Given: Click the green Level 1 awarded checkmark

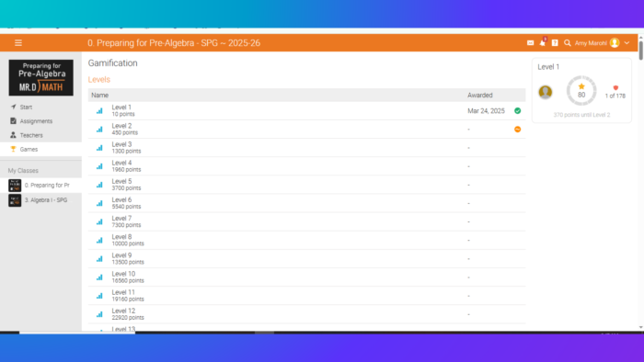Looking at the screenshot, I should 517,110.
